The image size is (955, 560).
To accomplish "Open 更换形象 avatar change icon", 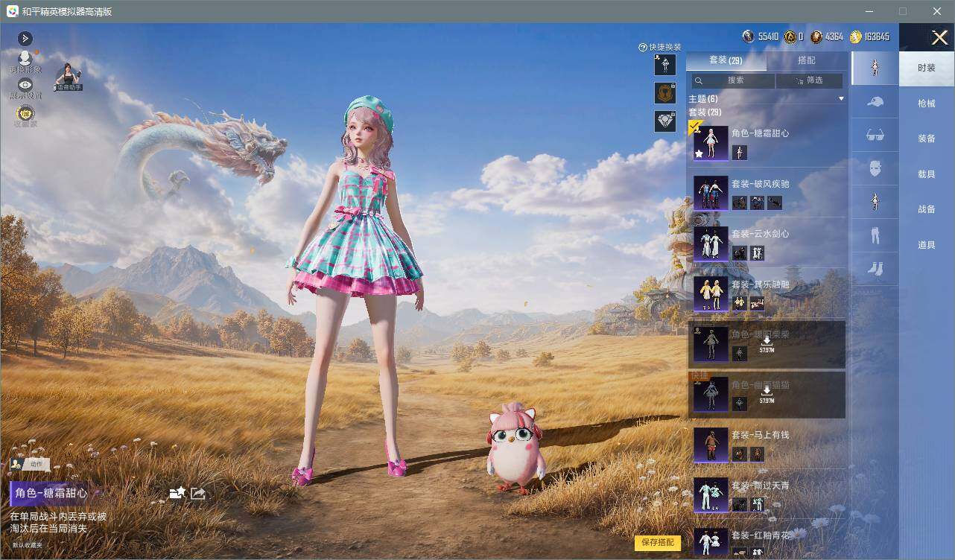I will (x=25, y=61).
